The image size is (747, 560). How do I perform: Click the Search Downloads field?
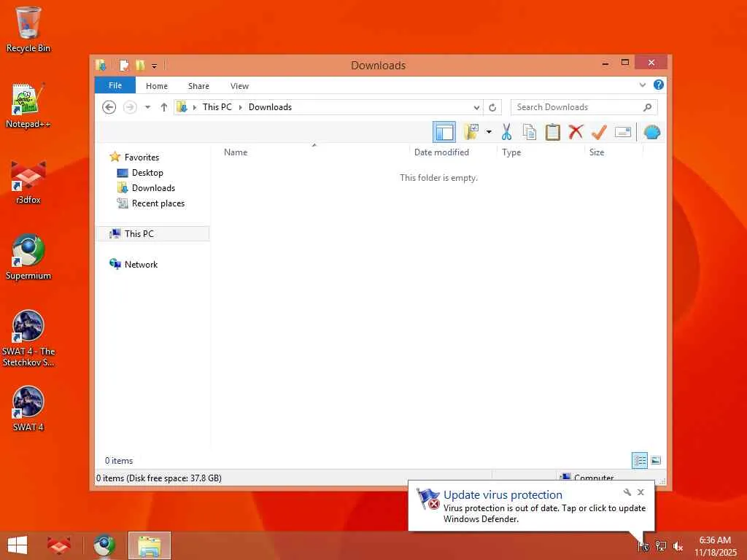(584, 107)
